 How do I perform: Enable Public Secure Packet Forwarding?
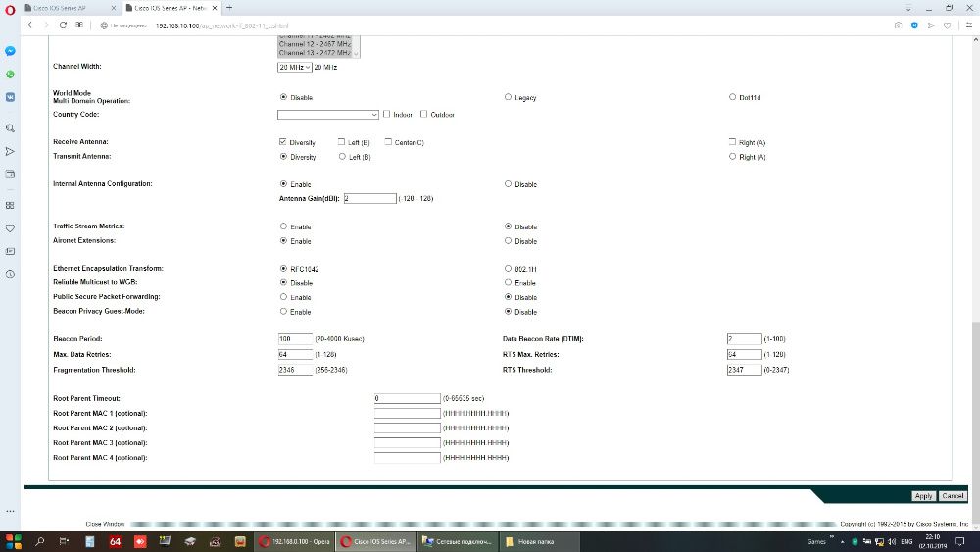click(284, 297)
